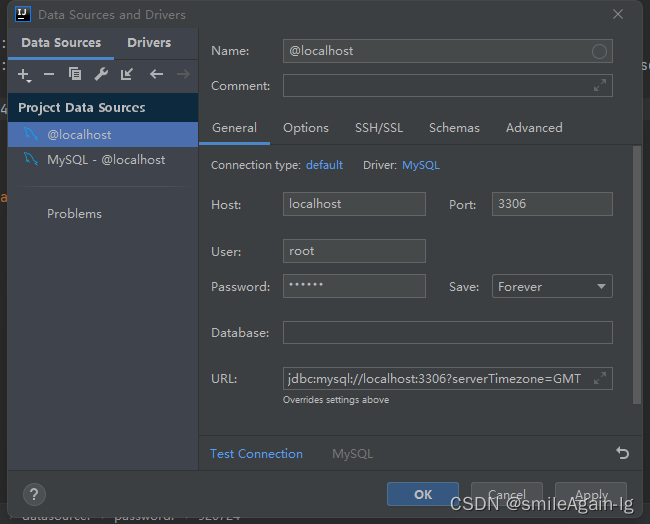The height and width of the screenshot is (524, 650).
Task: Click the Test Connection link
Action: click(x=256, y=454)
